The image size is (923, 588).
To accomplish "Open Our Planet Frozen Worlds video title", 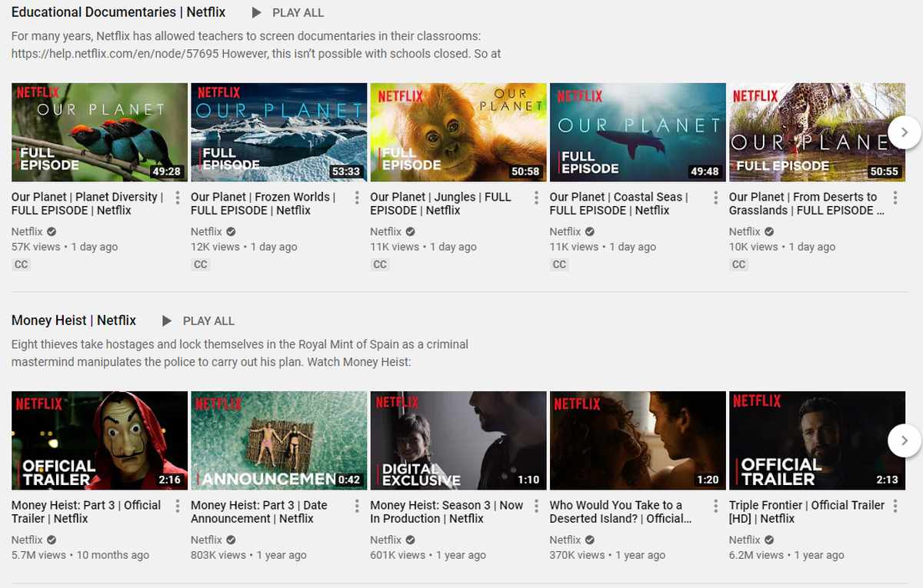I will point(264,204).
